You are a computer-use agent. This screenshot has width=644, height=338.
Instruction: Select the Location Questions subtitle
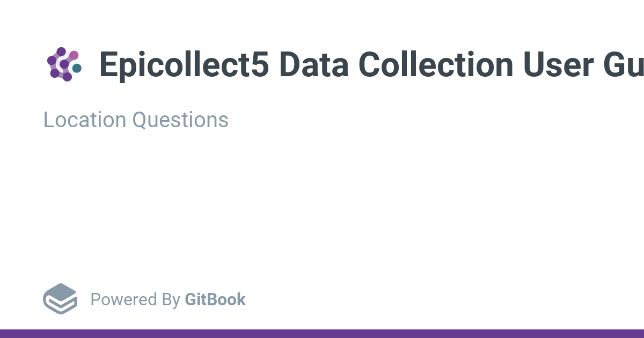click(136, 120)
